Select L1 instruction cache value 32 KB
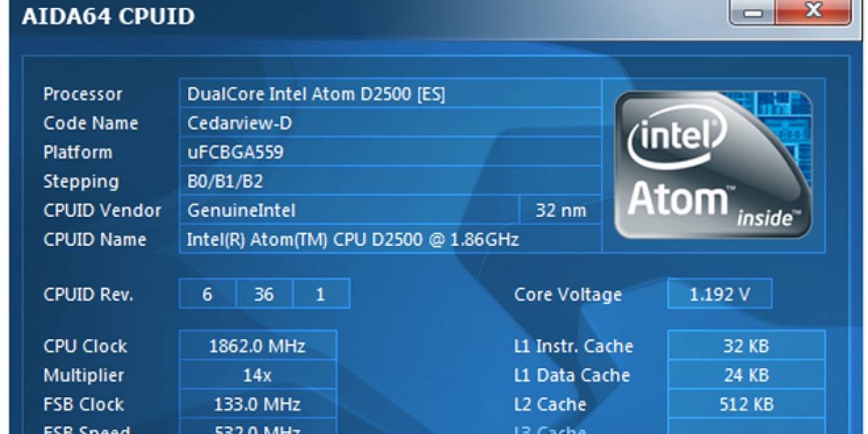 click(746, 346)
